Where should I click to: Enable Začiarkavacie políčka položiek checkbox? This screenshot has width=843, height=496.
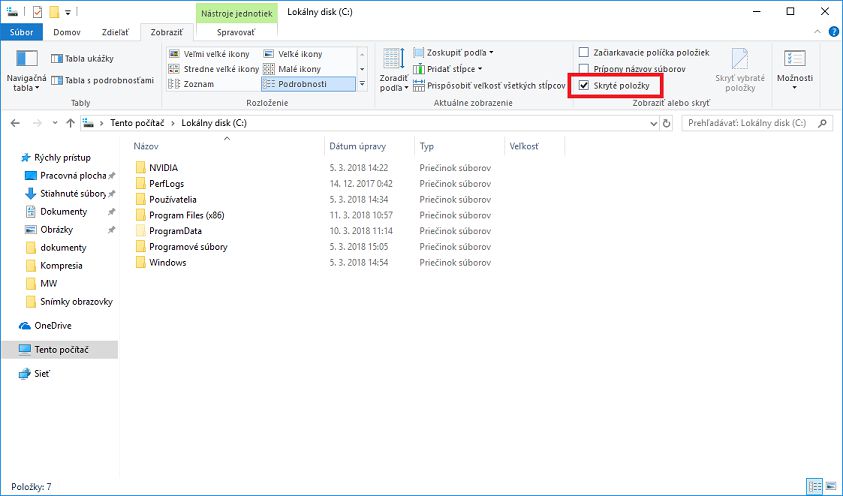coord(584,52)
